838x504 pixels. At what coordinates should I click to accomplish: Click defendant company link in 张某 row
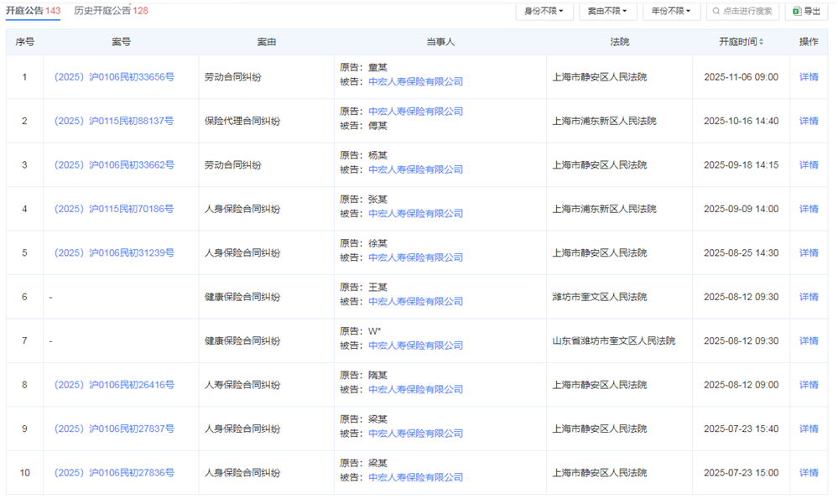pyautogui.click(x=415, y=213)
